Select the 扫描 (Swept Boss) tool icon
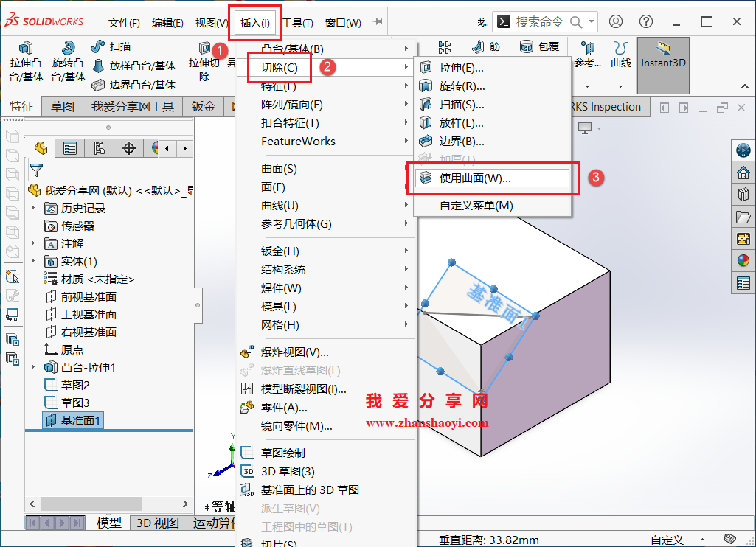 [x=98, y=46]
